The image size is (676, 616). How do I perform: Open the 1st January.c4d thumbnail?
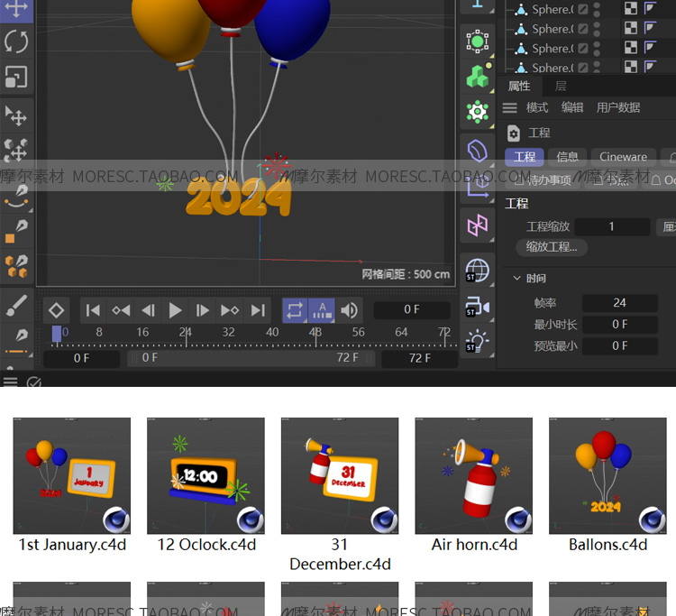click(71, 475)
